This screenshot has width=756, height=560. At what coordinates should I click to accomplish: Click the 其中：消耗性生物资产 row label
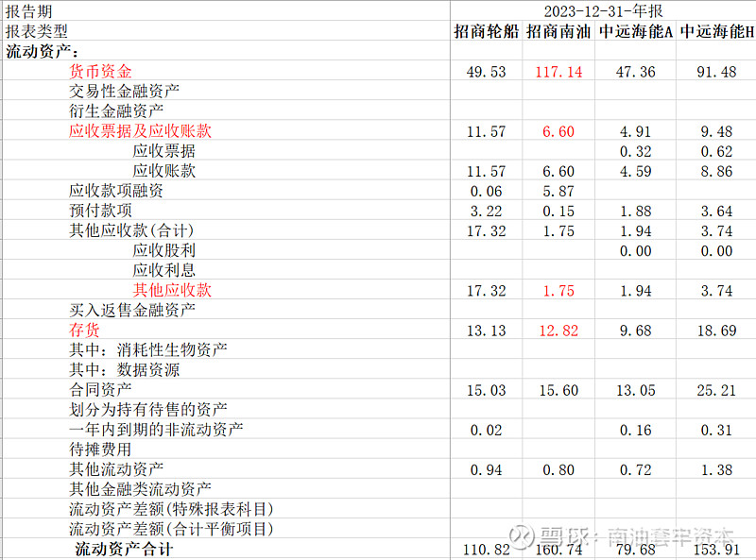tap(148, 349)
